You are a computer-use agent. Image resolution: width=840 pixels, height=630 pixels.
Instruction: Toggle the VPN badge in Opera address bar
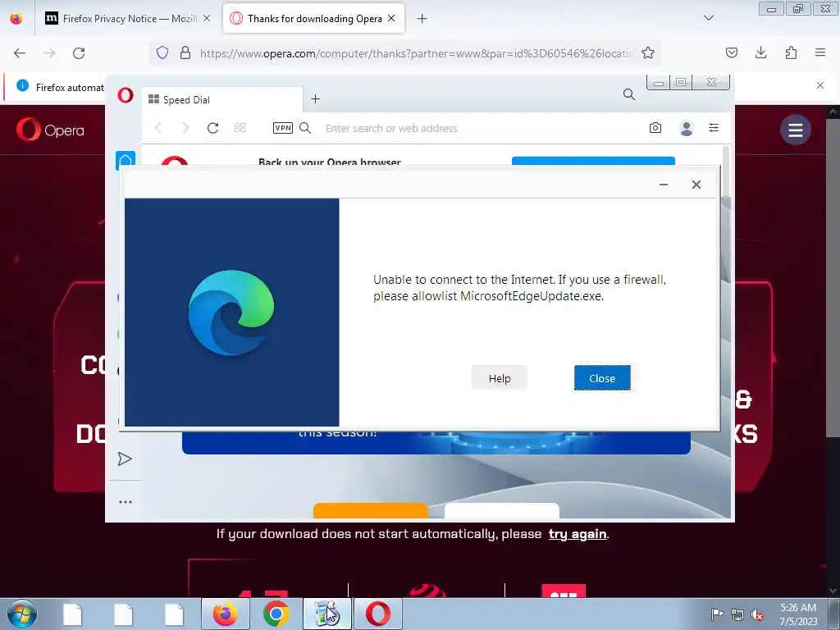283,128
